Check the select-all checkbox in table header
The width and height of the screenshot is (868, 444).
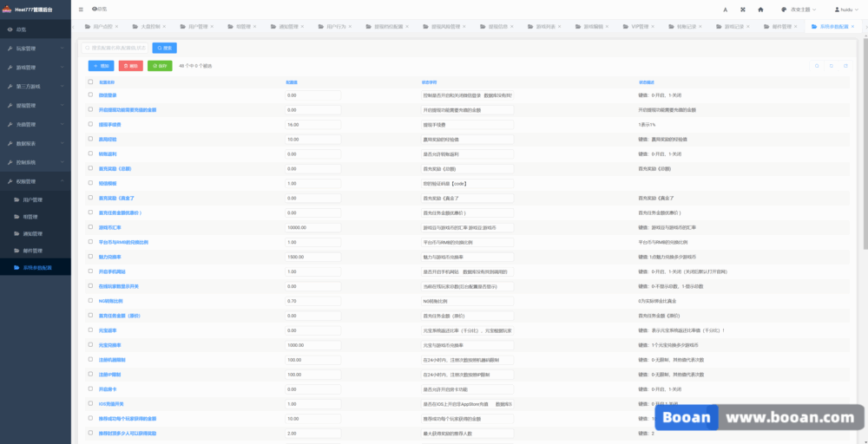[x=90, y=82]
